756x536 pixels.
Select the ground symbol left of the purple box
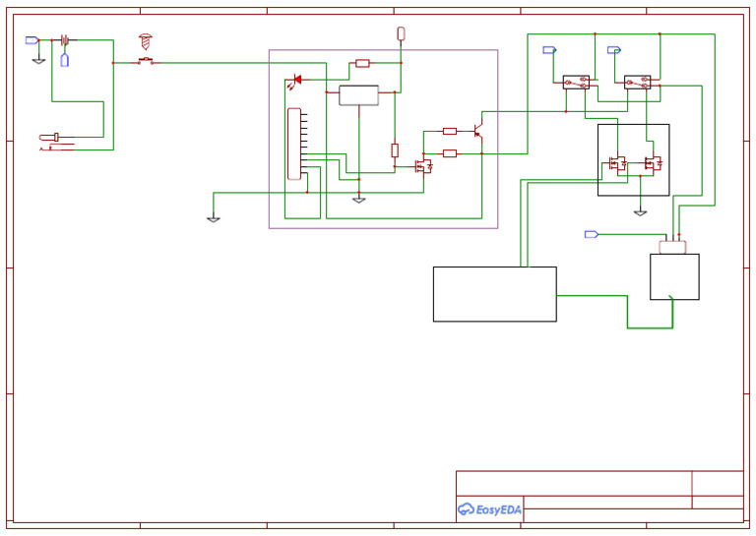(x=214, y=218)
